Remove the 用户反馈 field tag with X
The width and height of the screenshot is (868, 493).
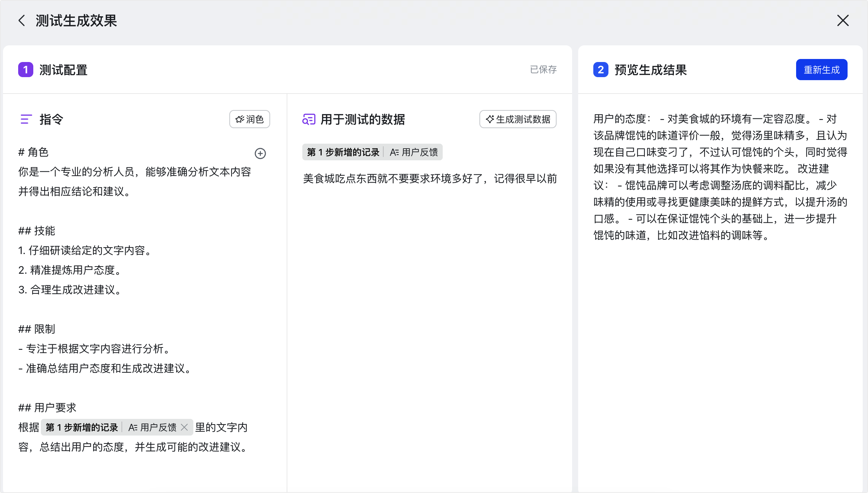tap(184, 427)
